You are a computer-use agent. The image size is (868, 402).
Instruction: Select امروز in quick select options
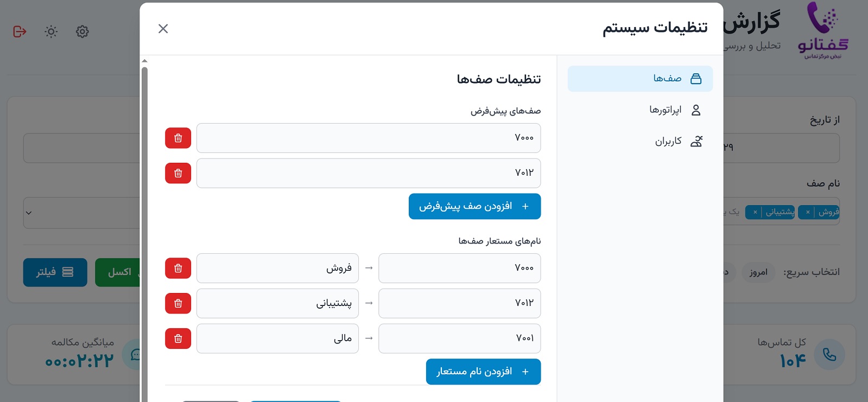pos(758,272)
